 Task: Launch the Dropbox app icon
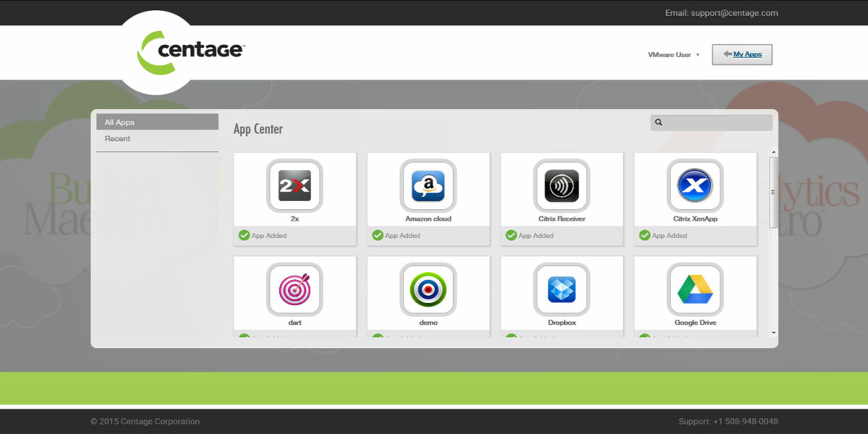(561, 289)
